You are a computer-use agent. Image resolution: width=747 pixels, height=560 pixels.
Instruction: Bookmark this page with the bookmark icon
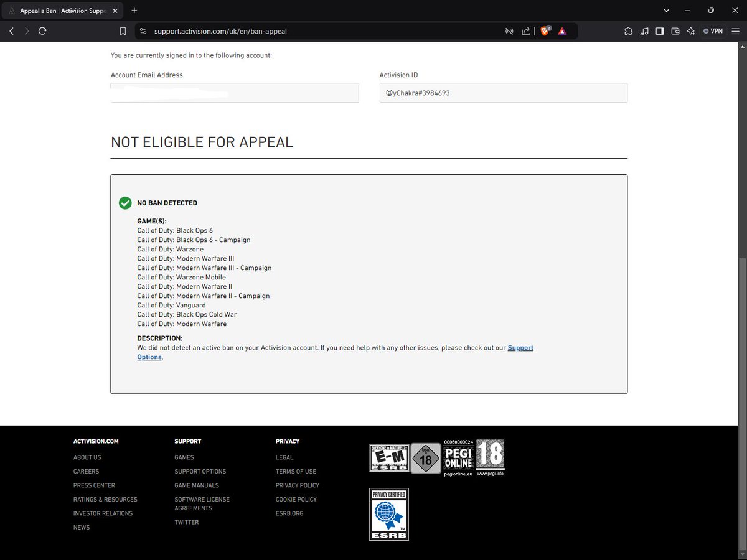[123, 31]
